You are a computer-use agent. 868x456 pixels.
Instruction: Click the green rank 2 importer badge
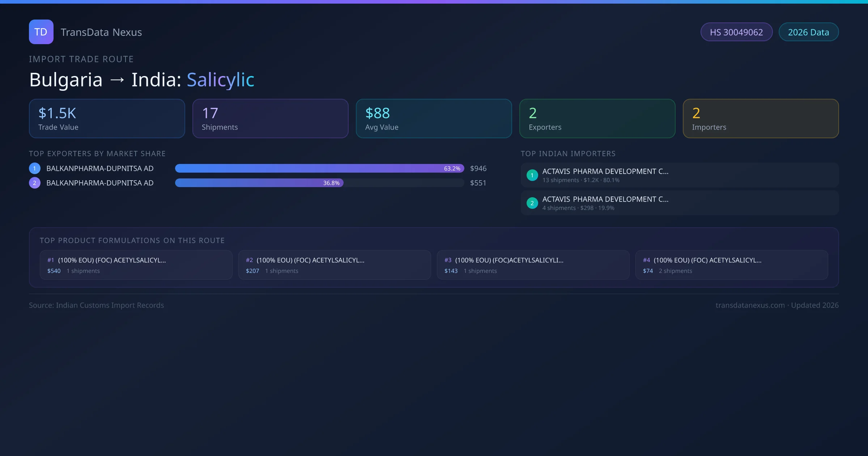pyautogui.click(x=532, y=203)
